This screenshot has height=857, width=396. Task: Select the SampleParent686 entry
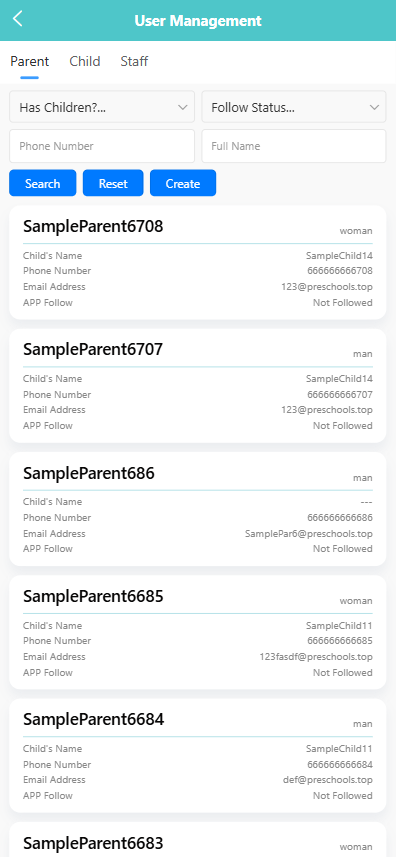(198, 509)
